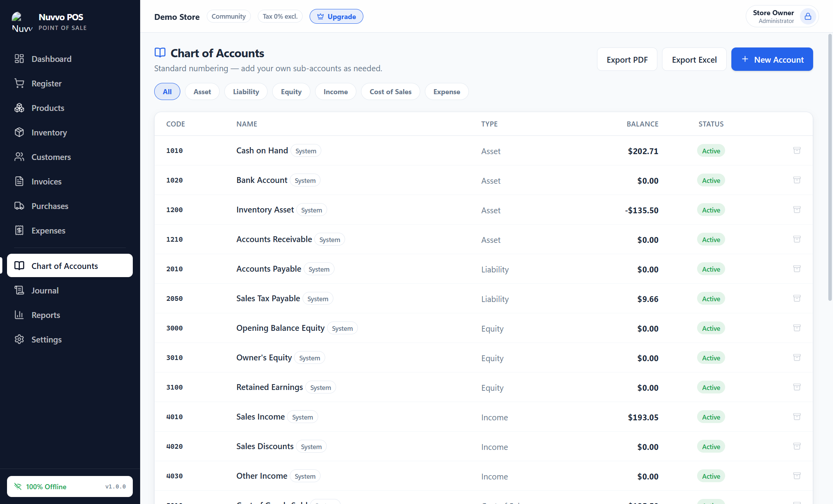Click the Community plan badge
The width and height of the screenshot is (833, 504).
point(229,16)
